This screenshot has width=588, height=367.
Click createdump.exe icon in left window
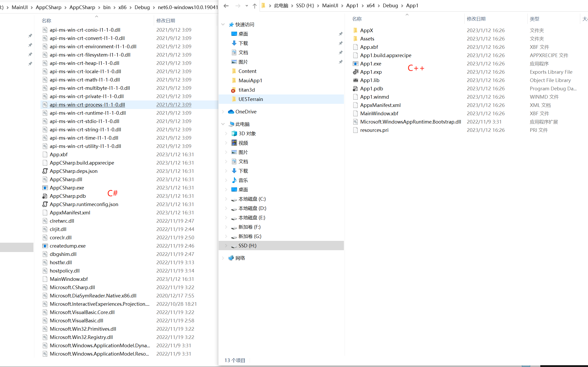point(45,246)
